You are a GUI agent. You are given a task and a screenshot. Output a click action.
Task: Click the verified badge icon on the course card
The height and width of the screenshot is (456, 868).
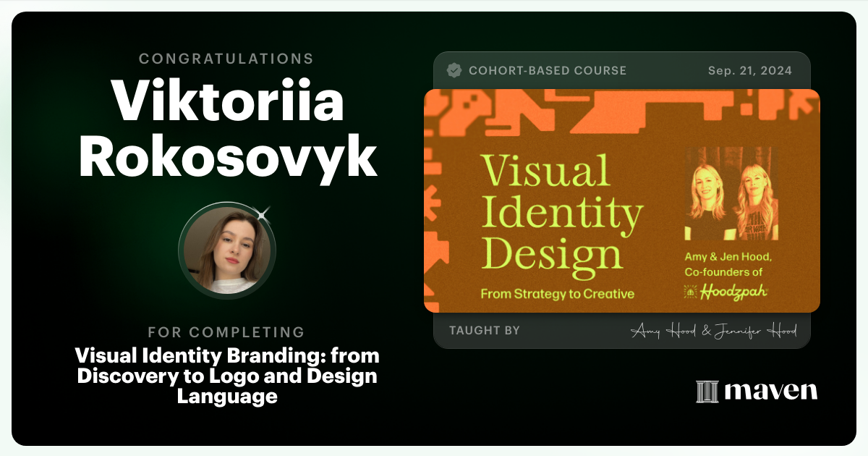pyautogui.click(x=455, y=70)
